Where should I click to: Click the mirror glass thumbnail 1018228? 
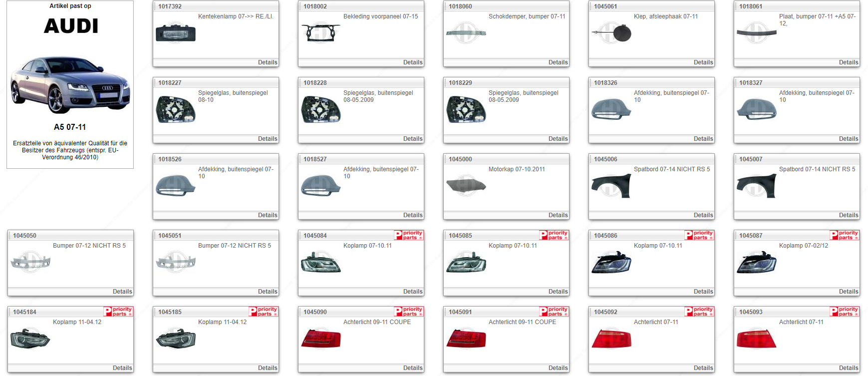click(321, 109)
